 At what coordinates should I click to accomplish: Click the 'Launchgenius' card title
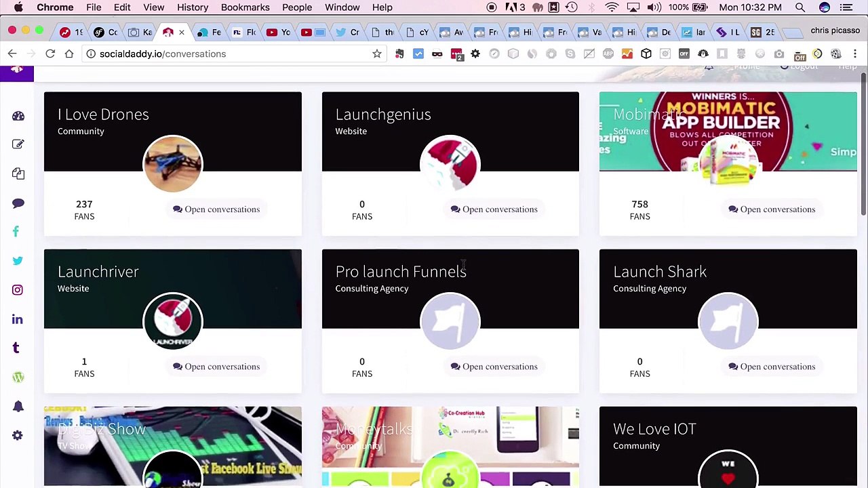point(383,115)
